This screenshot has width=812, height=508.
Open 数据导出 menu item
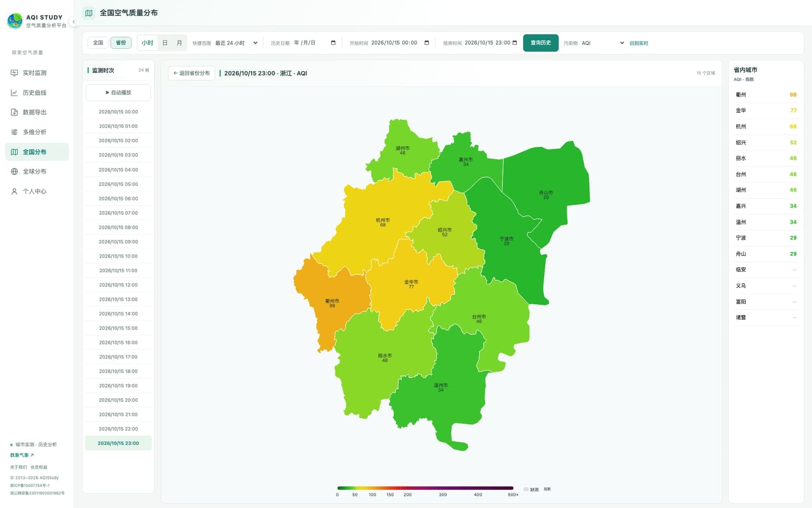coord(37,112)
